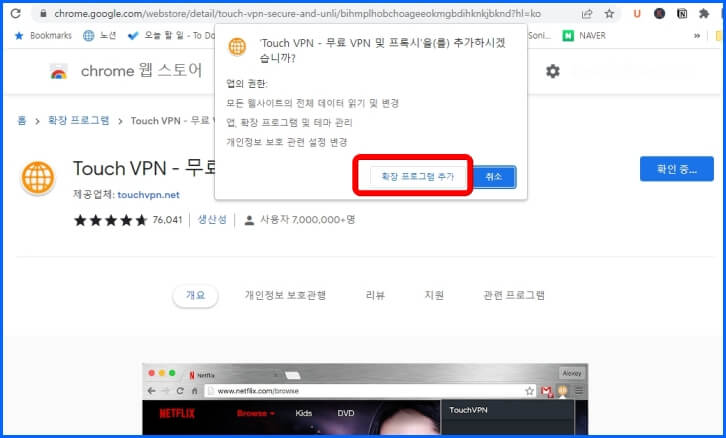Screen dimensions: 726x438
Task: Expand hidden bookmarks with the chevron
Action: tap(697, 36)
